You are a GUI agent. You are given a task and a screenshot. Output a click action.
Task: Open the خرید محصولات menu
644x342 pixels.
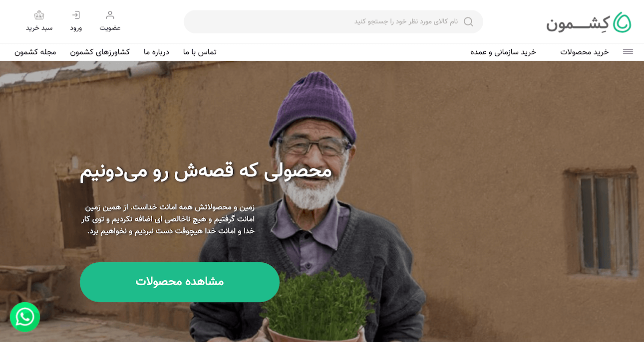(585, 52)
